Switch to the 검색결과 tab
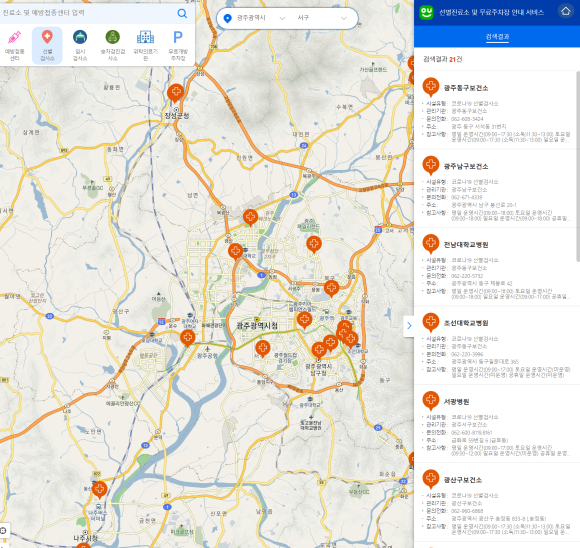This screenshot has width=580, height=548. [x=497, y=37]
